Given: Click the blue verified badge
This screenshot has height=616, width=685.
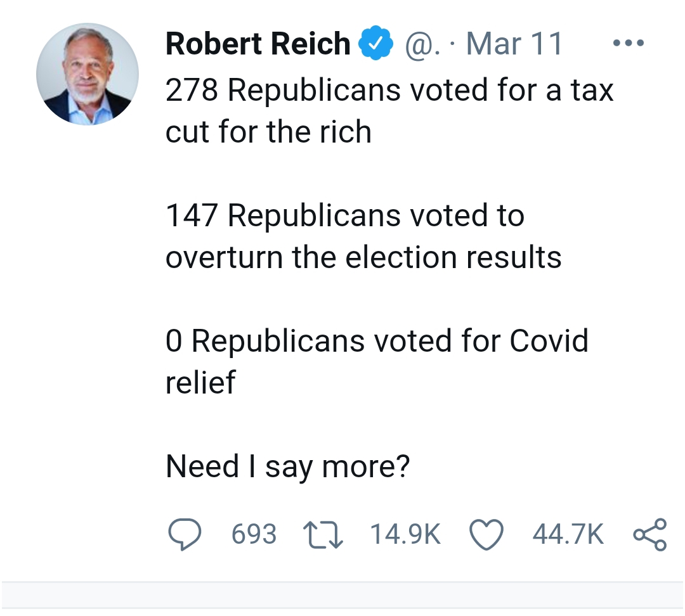Looking at the screenshot, I should point(374,45).
